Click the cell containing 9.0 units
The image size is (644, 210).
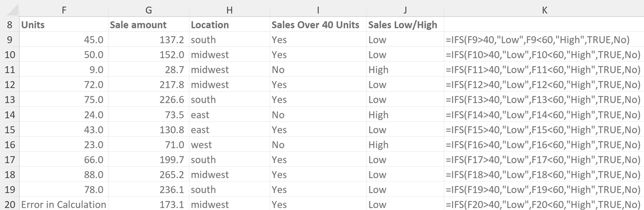63,70
